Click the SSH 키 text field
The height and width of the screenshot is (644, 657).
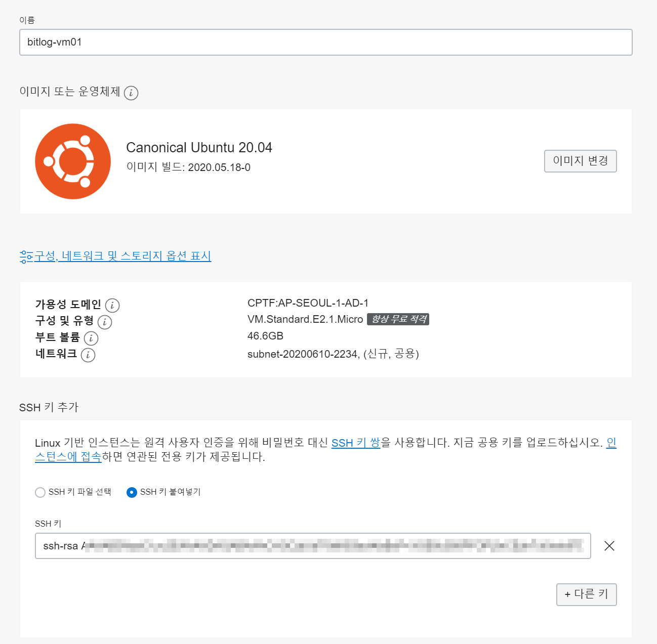click(x=313, y=546)
